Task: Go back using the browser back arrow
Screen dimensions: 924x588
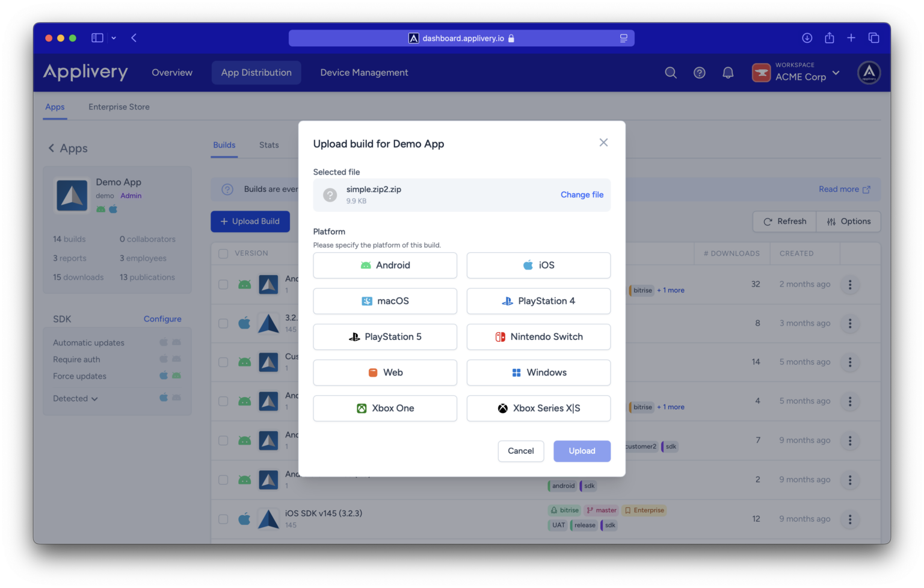Action: (134, 38)
